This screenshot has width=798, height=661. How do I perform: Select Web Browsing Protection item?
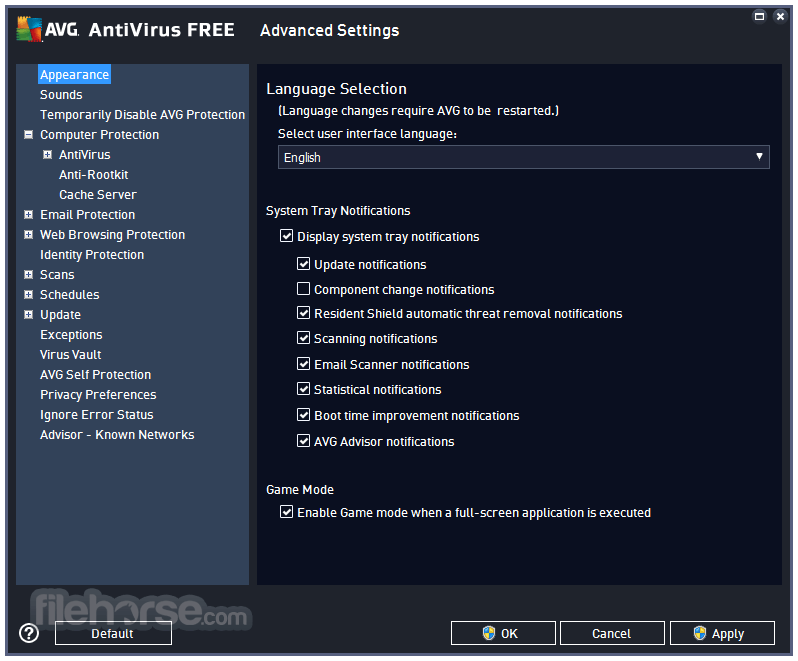tap(112, 235)
